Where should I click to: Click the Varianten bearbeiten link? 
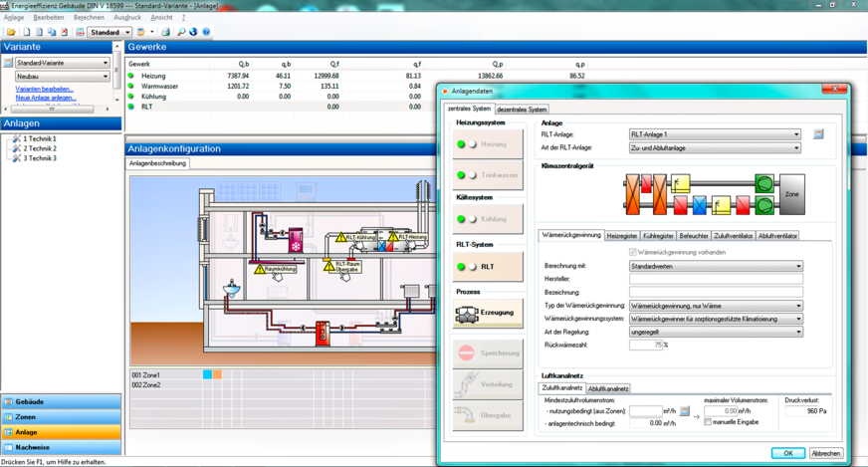[44, 89]
